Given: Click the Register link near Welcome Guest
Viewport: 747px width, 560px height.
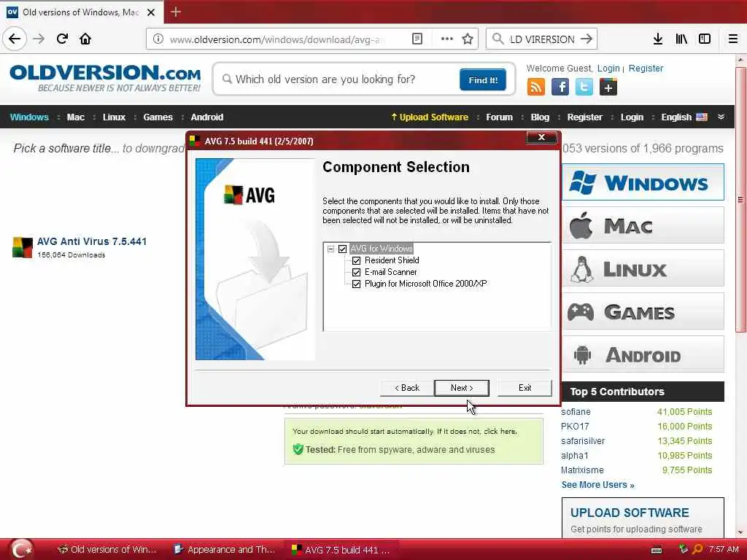Looking at the screenshot, I should point(646,68).
